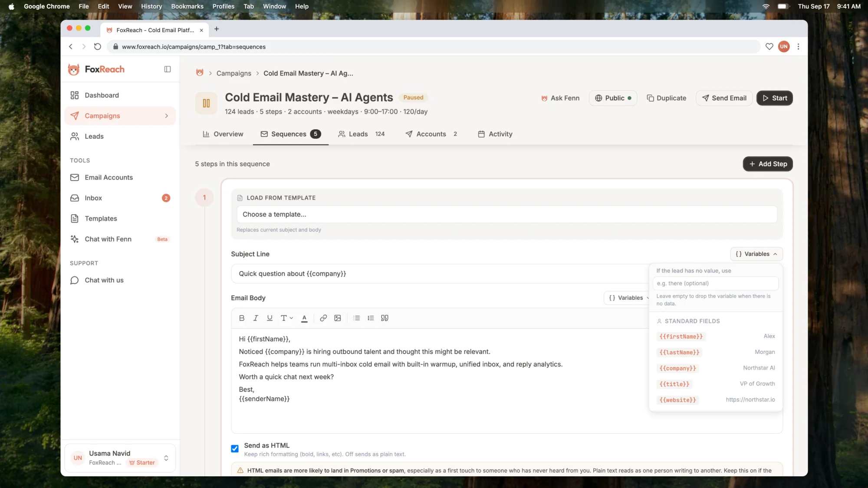Click the Campaigns breadcrumb link
Screen dimensions: 868x488
click(x=233, y=73)
